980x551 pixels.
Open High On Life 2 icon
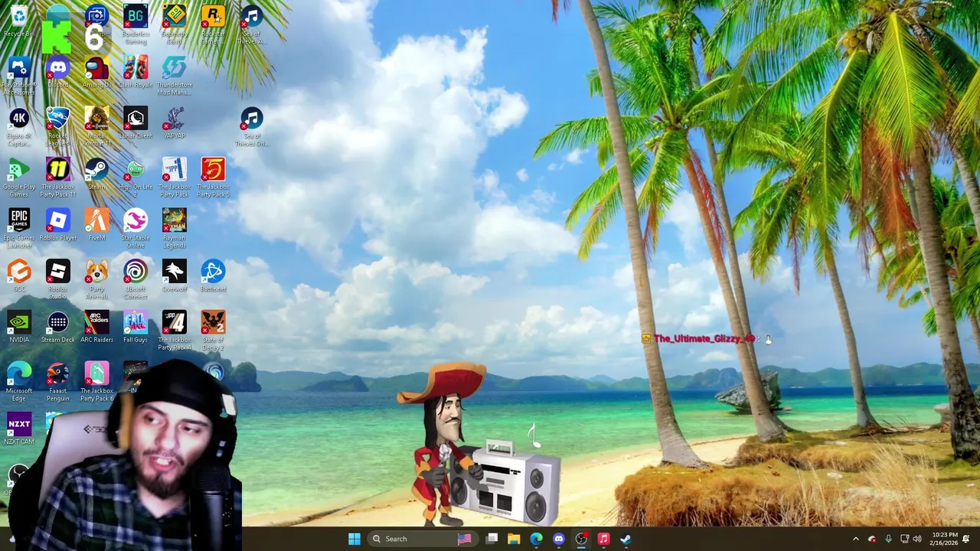136,178
